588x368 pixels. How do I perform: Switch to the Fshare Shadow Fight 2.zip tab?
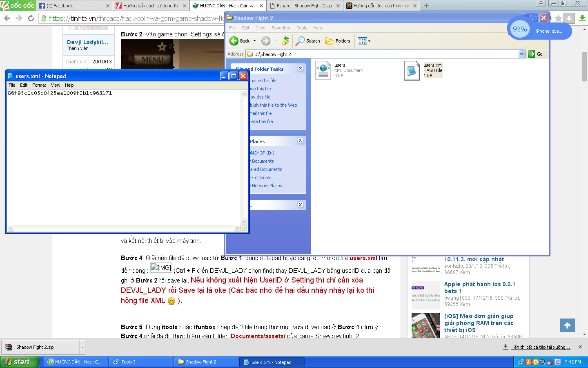coord(304,6)
